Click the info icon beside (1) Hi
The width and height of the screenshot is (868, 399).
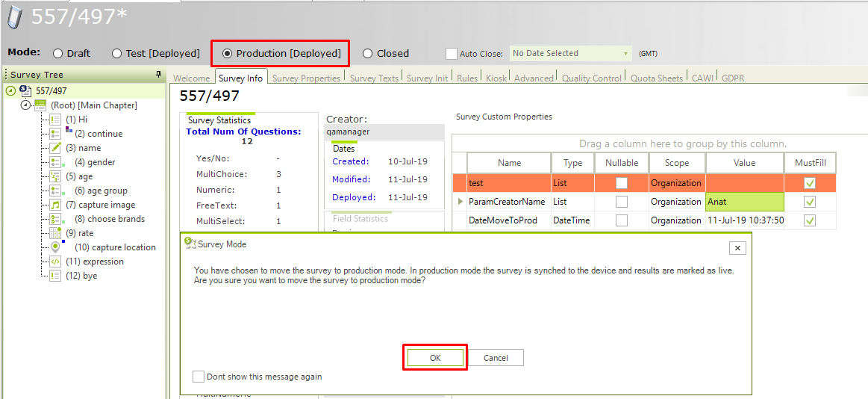click(54, 119)
